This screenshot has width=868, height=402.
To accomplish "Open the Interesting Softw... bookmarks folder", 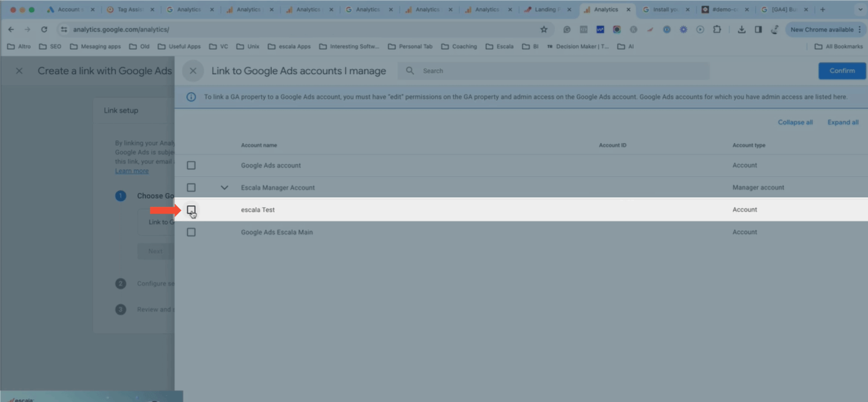I will 349,47.
